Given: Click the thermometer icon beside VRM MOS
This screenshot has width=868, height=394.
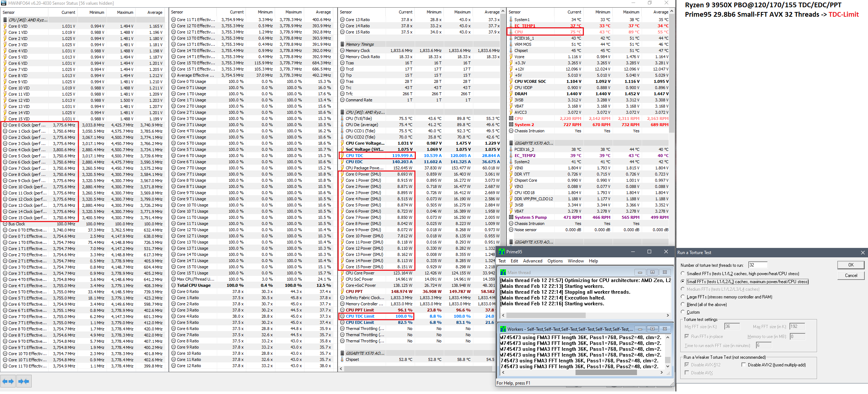Looking at the screenshot, I should tap(511, 44).
